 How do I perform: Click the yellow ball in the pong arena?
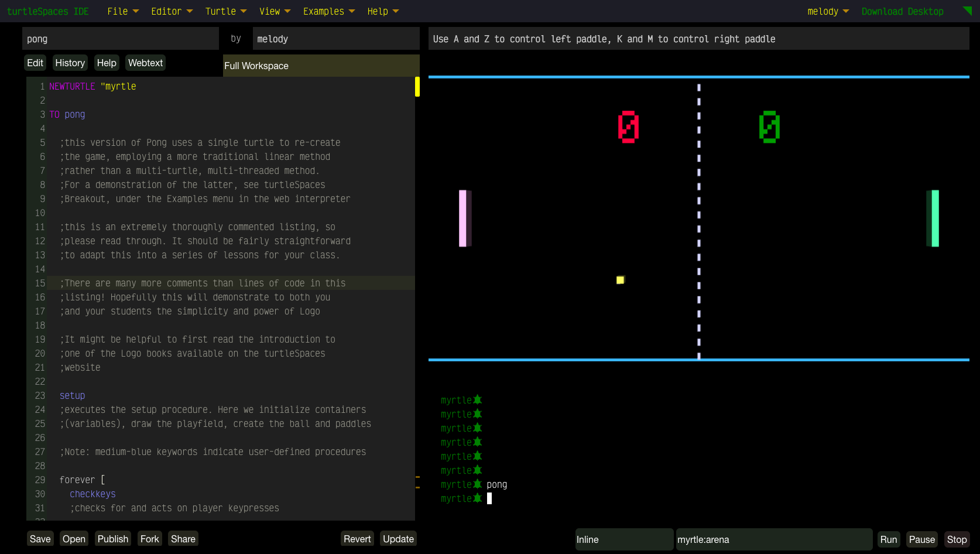click(x=620, y=280)
